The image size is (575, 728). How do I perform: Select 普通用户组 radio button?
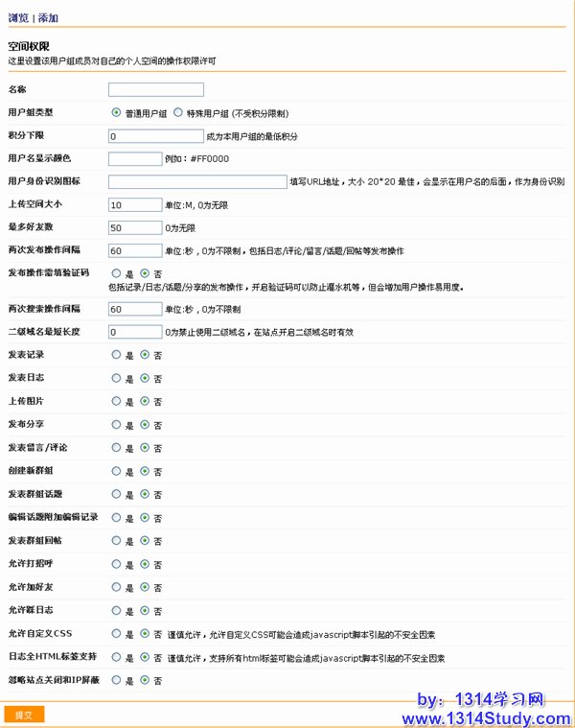(x=117, y=113)
